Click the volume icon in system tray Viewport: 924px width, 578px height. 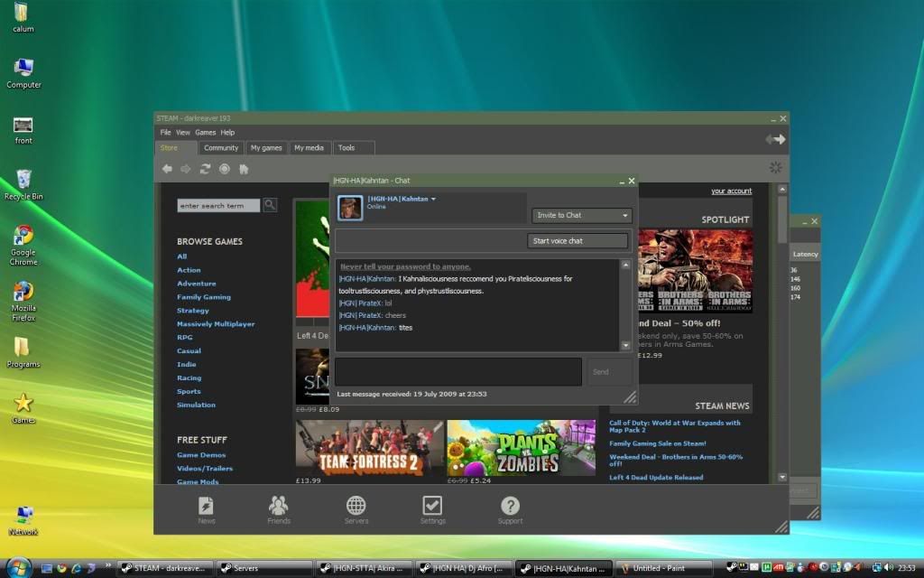point(888,567)
